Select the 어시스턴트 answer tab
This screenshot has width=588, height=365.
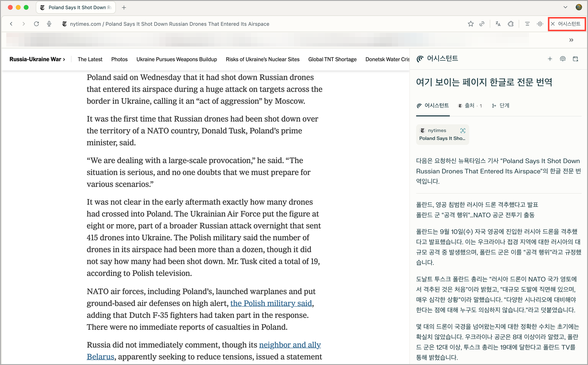(x=433, y=106)
